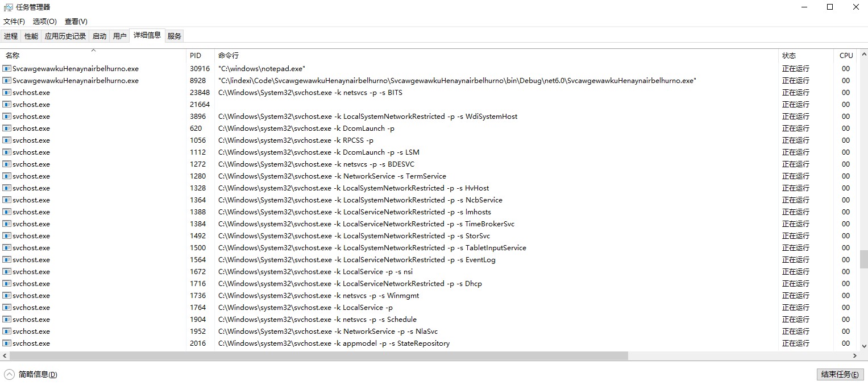Click the sort arrow above the 名称 column
This screenshot has height=385, width=868.
pos(94,51)
